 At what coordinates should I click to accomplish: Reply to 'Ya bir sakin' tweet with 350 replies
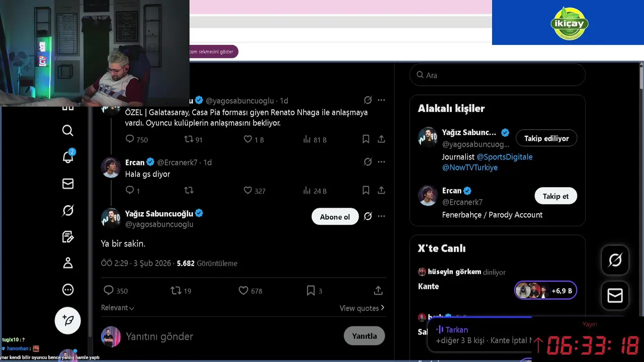click(x=109, y=291)
